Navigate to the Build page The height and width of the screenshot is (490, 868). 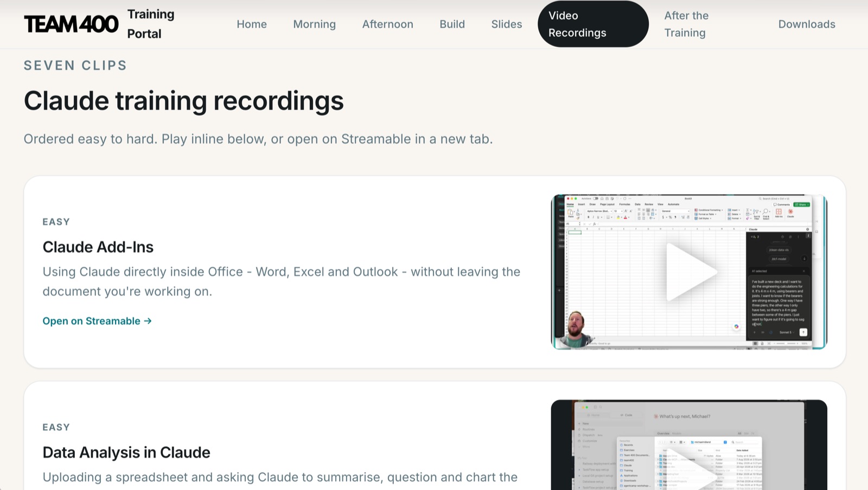452,24
